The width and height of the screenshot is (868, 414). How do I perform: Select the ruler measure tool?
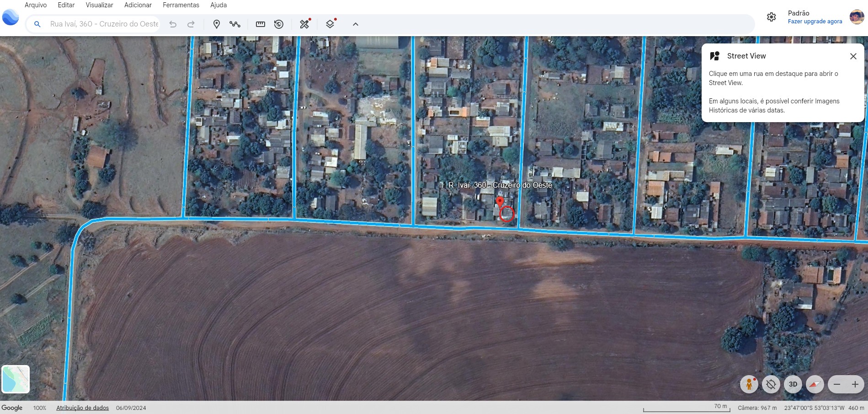pos(261,24)
